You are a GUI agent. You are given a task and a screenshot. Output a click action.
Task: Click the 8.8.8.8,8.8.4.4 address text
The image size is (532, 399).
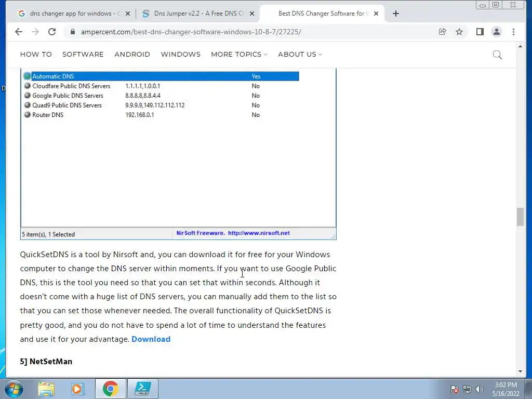pos(143,96)
